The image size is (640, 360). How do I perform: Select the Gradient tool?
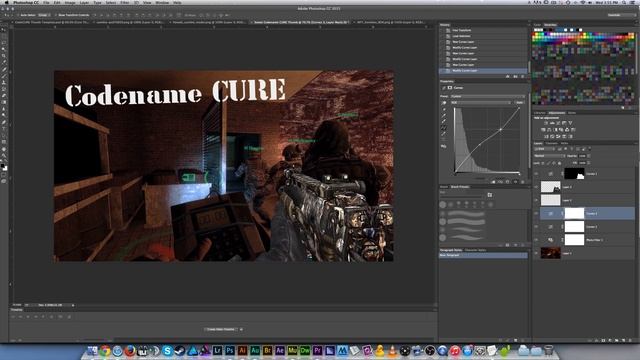(x=4, y=102)
